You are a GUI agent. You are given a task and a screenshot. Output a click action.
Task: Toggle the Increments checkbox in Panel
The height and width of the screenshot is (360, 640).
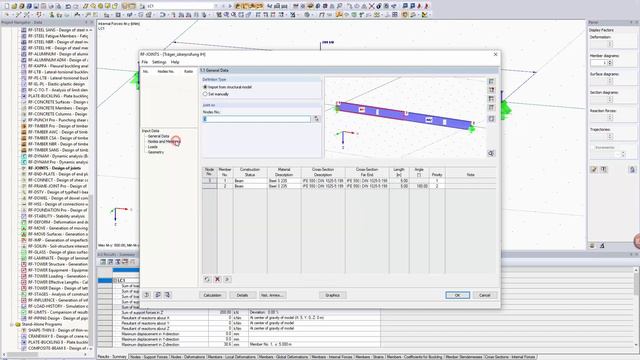(592, 147)
